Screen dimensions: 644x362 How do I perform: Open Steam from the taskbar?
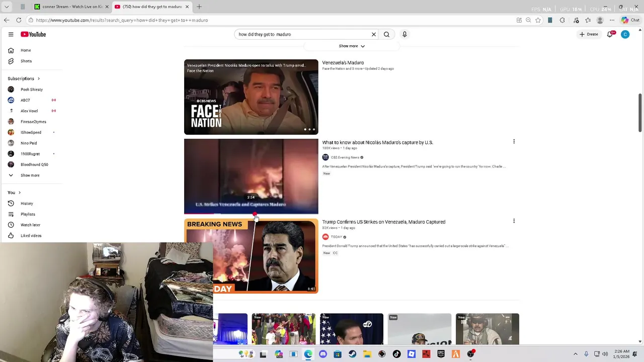[352, 354]
